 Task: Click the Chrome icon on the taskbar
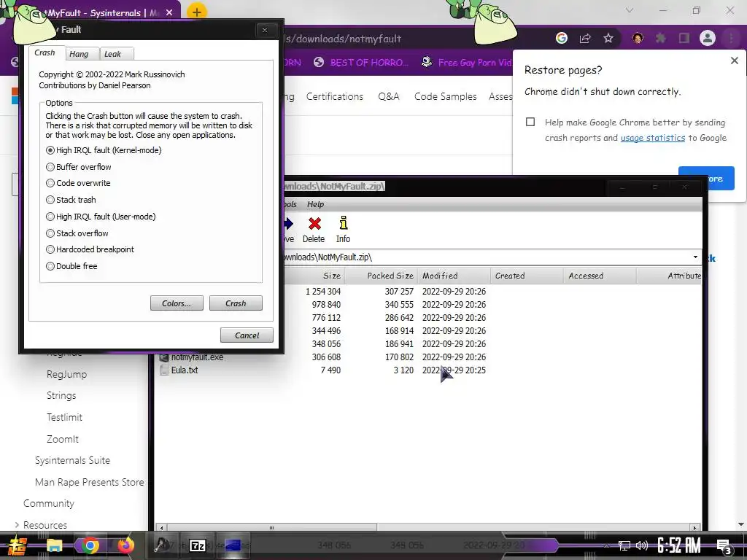pos(90,545)
